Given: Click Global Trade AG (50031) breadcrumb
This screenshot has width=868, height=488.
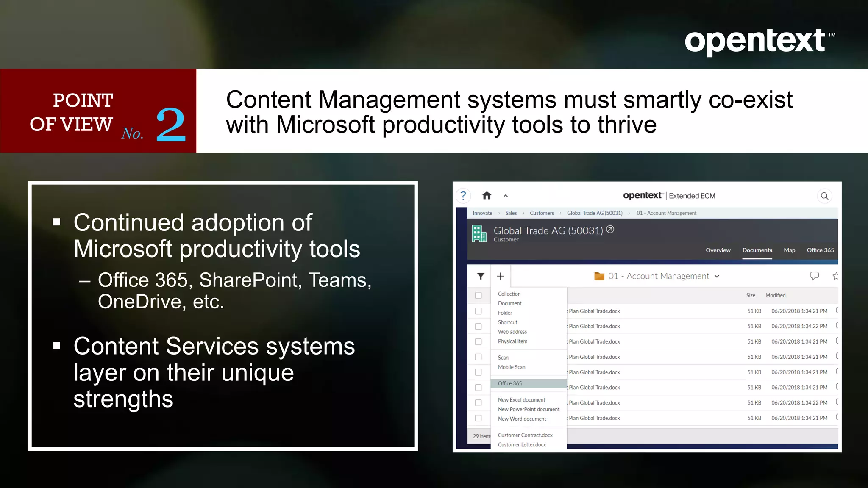Looking at the screenshot, I should pos(595,213).
